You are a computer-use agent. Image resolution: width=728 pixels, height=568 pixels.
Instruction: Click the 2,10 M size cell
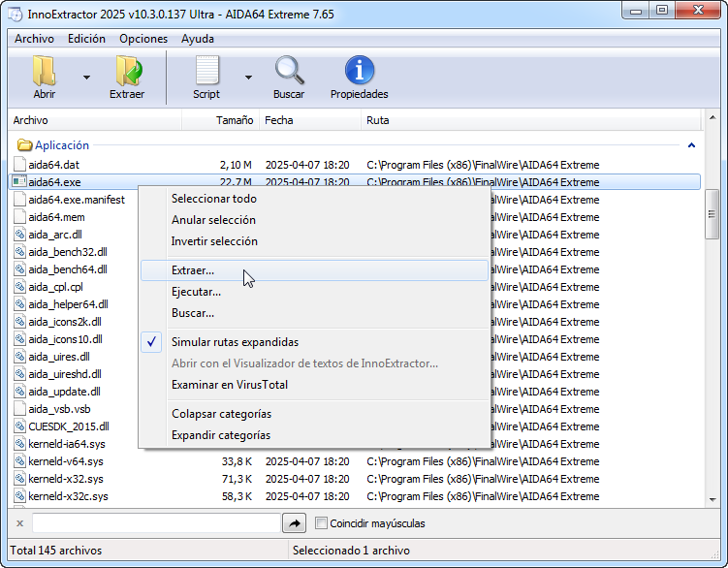[x=236, y=165]
